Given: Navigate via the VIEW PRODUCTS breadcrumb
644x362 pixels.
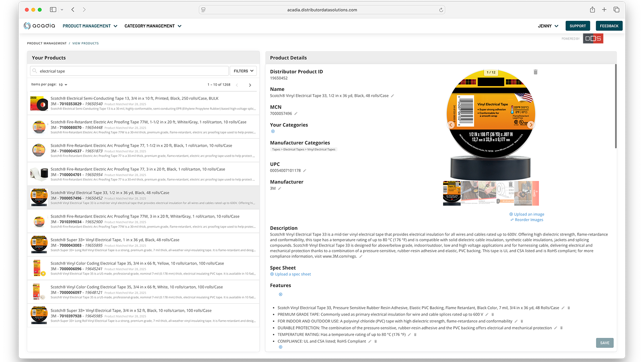Looking at the screenshot, I should 85,43.
